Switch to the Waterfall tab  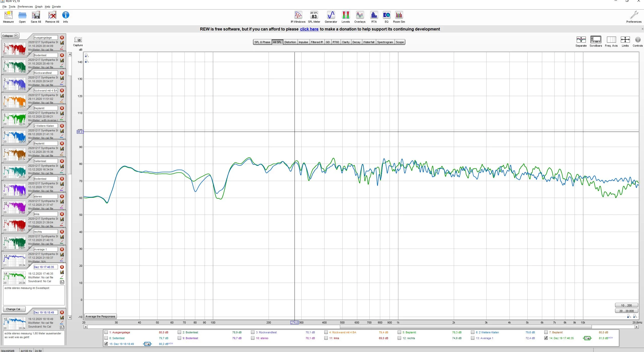(x=369, y=42)
